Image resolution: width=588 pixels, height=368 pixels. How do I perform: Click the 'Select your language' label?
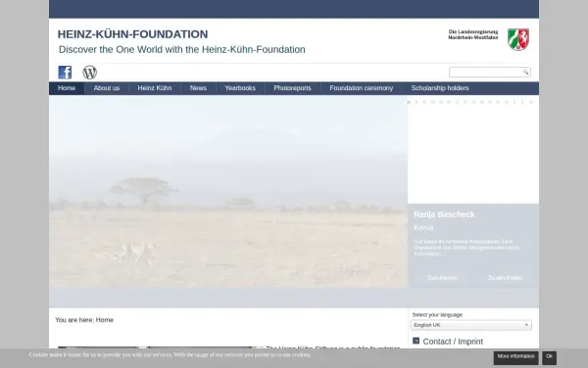(437, 315)
